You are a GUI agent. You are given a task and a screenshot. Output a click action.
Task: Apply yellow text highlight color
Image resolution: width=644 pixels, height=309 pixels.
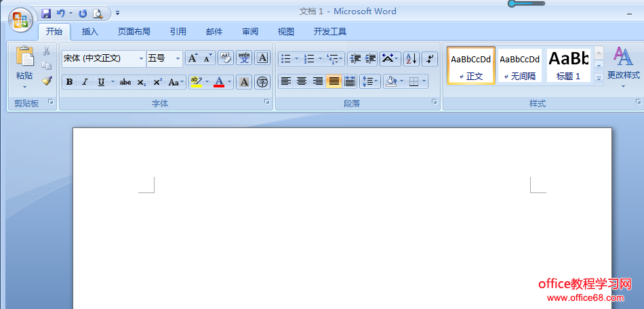197,82
